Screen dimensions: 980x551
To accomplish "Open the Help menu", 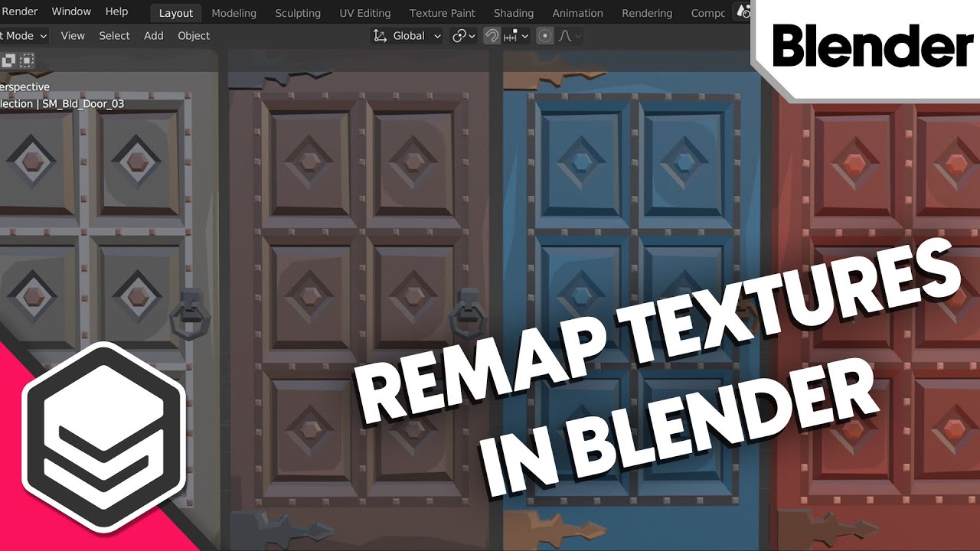I will pos(116,11).
